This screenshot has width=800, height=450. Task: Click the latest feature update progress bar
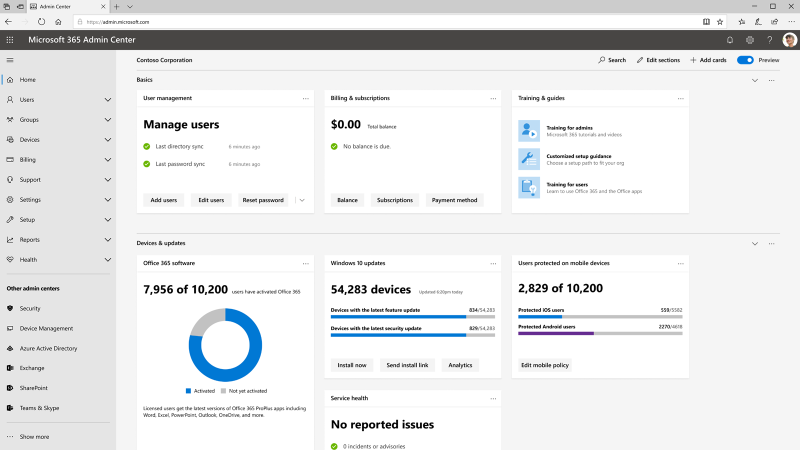pyautogui.click(x=413, y=317)
